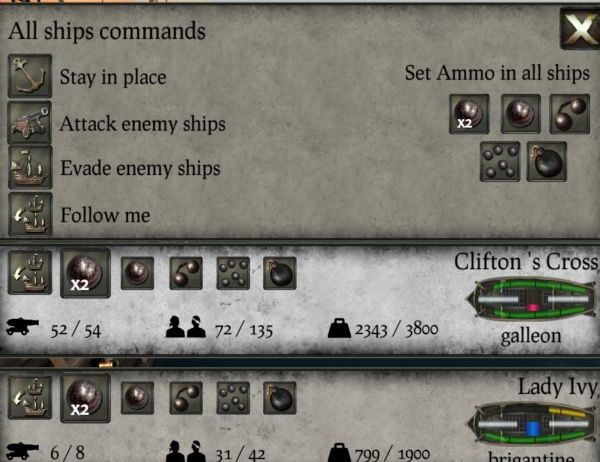Click the Evade enemy ships label
The image size is (600, 462).
coord(140,168)
